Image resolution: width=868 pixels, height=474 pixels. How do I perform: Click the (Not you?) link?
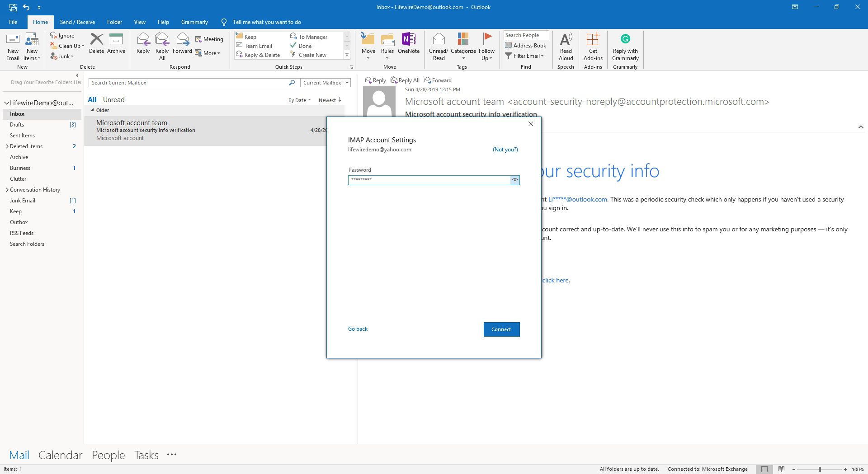point(505,150)
